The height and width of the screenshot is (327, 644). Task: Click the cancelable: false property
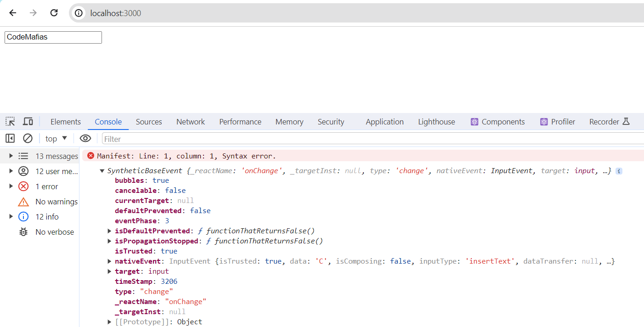pos(150,191)
